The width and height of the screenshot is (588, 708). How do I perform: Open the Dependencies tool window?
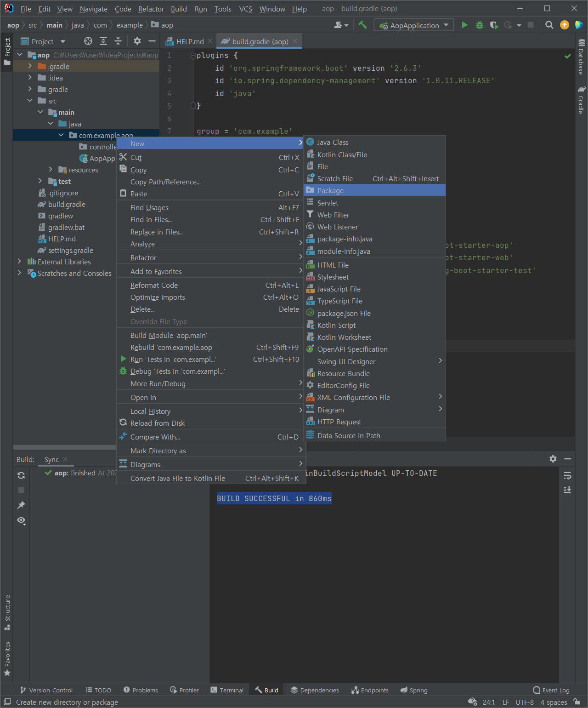315,690
